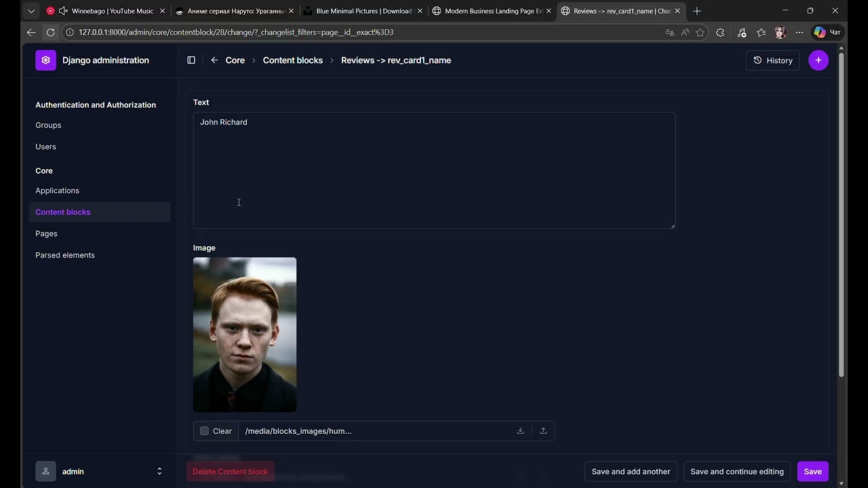Open the Copilot chat button
Screen dimensions: 868x488
[827, 32]
